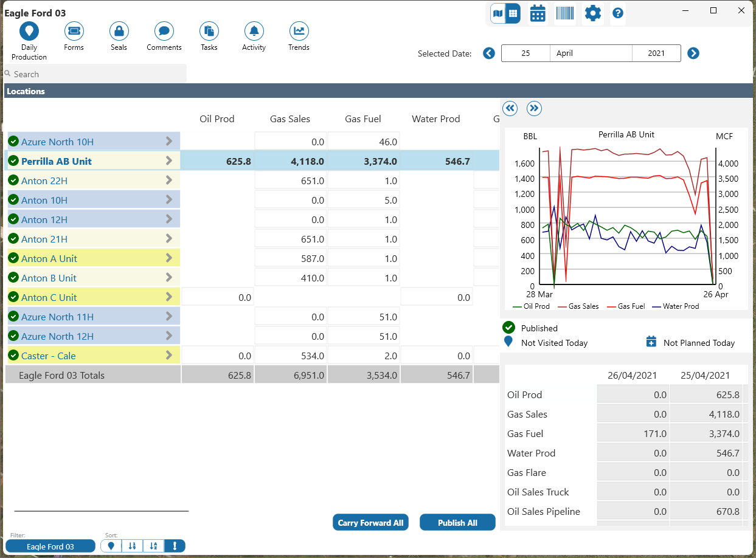The width and height of the screenshot is (756, 558).
Task: Open the Seals padlock icon
Action: (119, 31)
